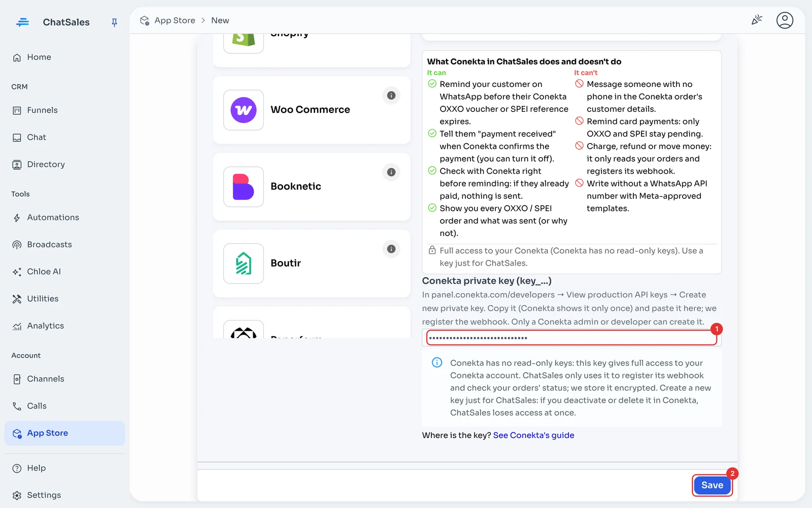Image resolution: width=812 pixels, height=508 pixels.
Task: Click the red 'It can't' column label
Action: 586,73
